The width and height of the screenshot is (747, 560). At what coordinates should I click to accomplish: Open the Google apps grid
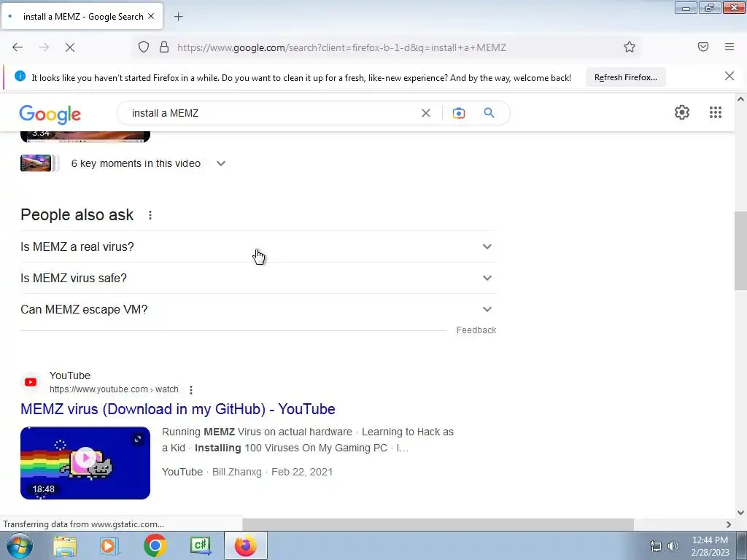715,112
